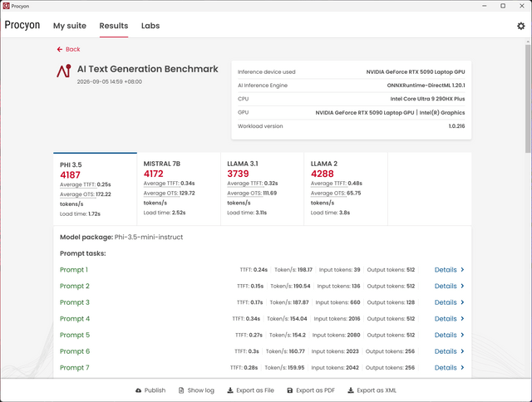This screenshot has height=402, width=532.
Task: Click the Export as XML download icon
Action: 351,390
